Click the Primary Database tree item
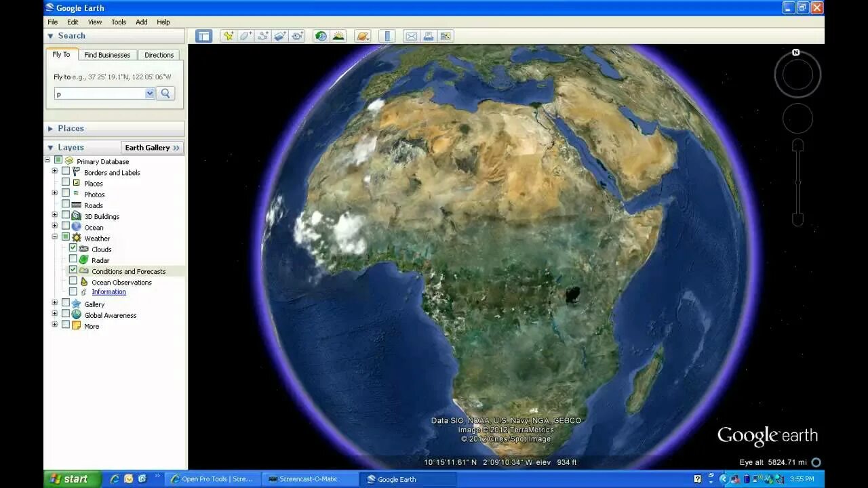The height and width of the screenshot is (488, 868). [x=102, y=161]
